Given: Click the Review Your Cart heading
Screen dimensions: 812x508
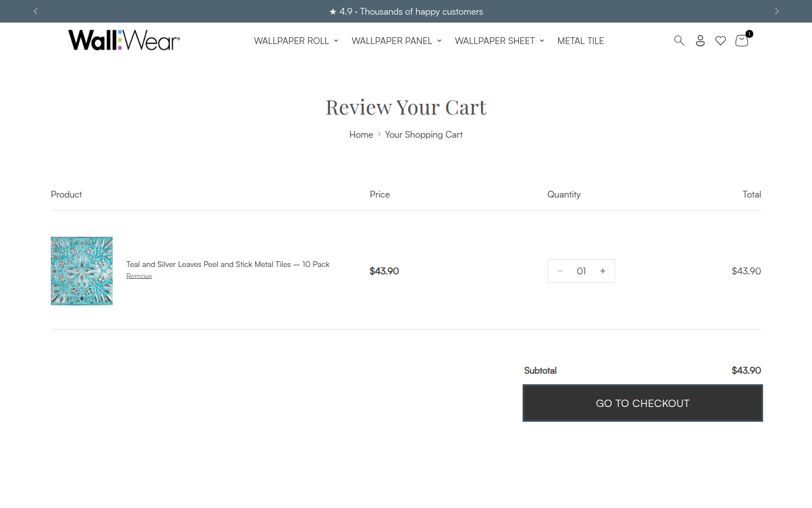Looking at the screenshot, I should click(406, 107).
